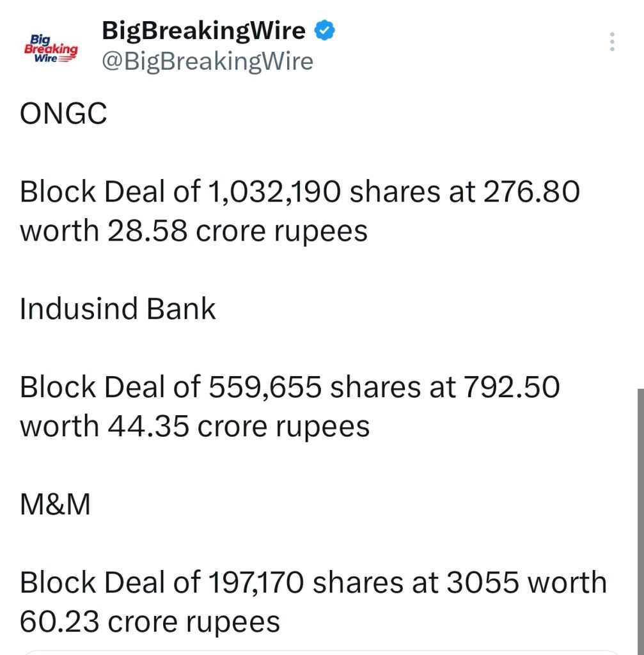
Task: Click the verification tick beside BigBreakingWire
Action: click(x=325, y=29)
